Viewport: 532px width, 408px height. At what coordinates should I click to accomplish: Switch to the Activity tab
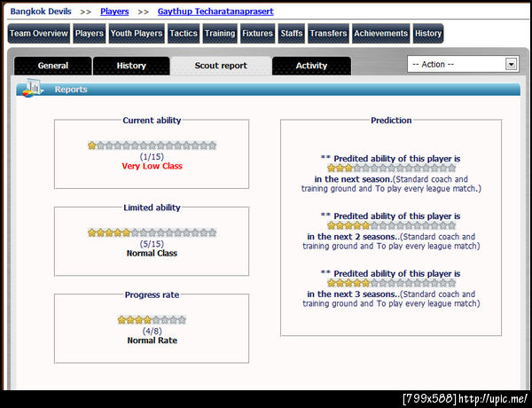[311, 66]
